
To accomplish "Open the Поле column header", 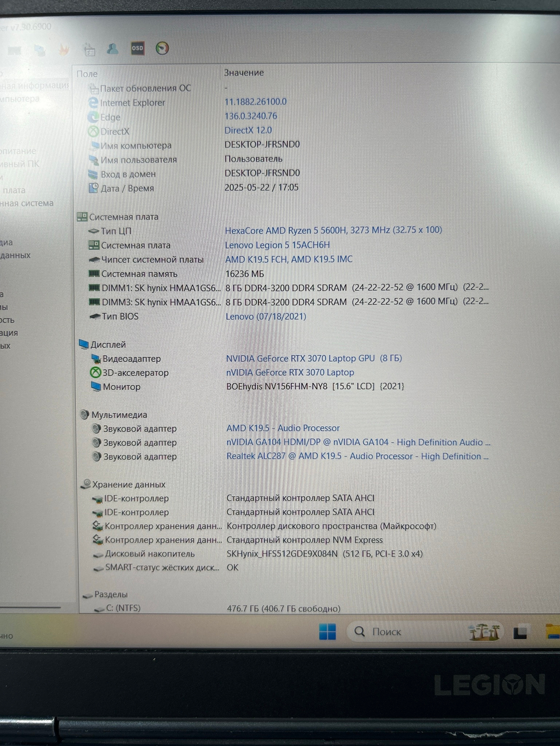I will [88, 73].
